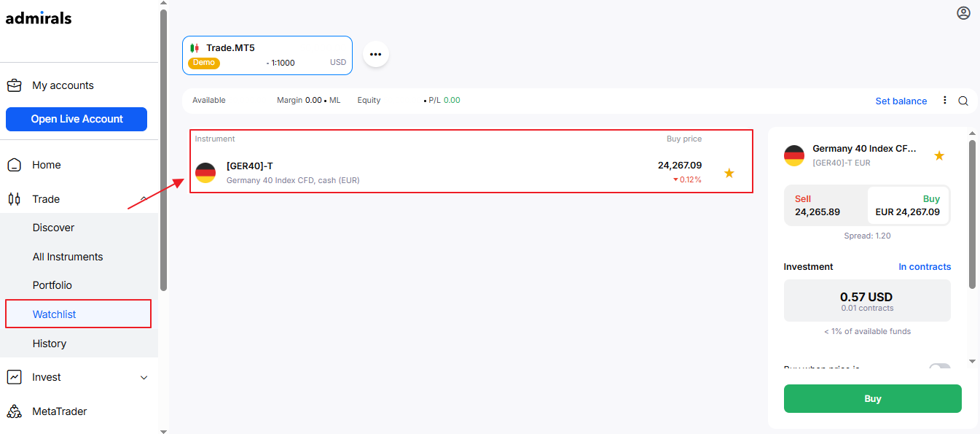Viewport: 980px width, 434px height.
Task: Open the three-dots menu beside Trade.MT5 card
Action: [376, 54]
